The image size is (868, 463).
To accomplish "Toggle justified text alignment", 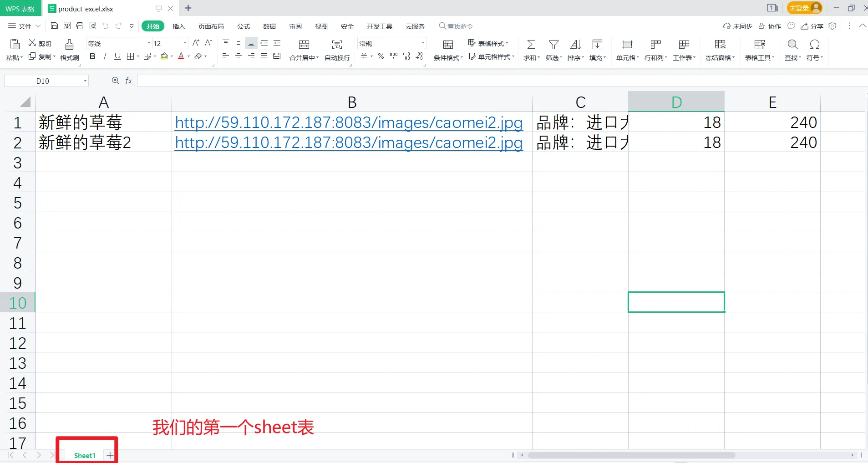I will (264, 56).
